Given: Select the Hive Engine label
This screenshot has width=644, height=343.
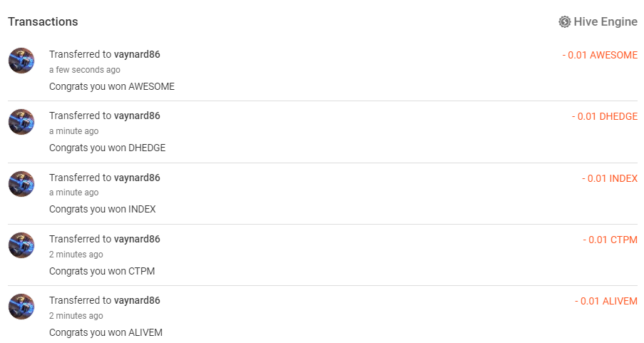Looking at the screenshot, I should coord(605,22).
